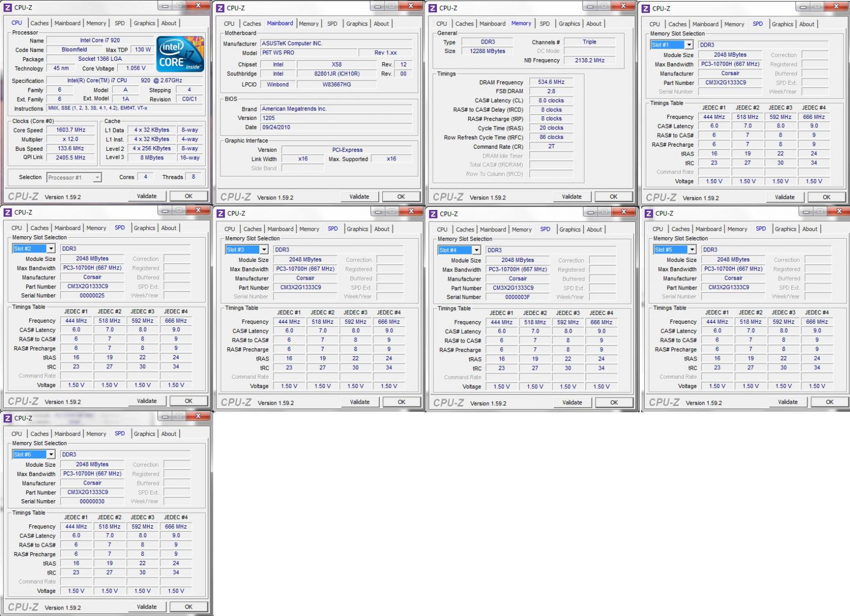Viewport: 850px width, 616px height.
Task: Click the DRAM Frequency value "534.6 MHz"
Action: [x=551, y=82]
